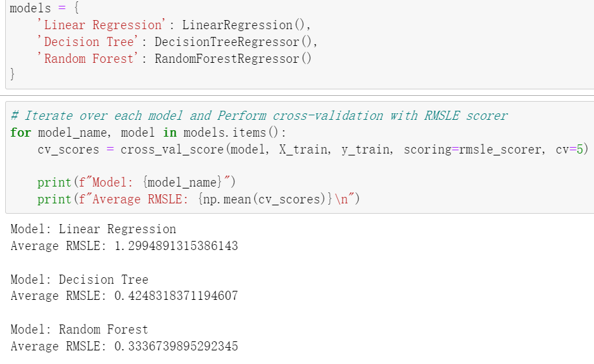Click 'Linear Regression' string key
The width and height of the screenshot is (594, 364).
[x=102, y=25]
